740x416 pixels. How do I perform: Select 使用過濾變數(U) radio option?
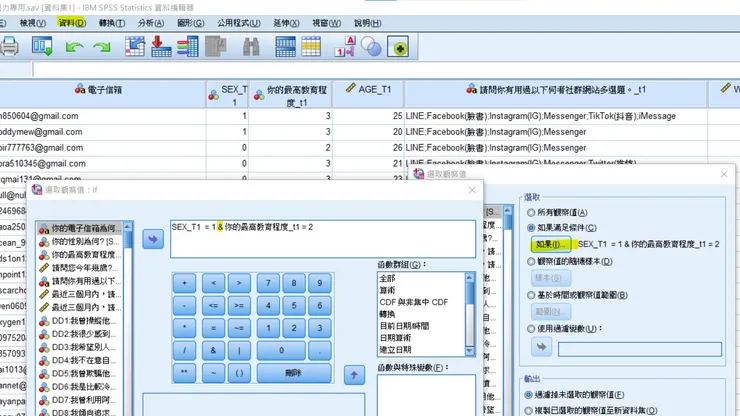(564, 329)
